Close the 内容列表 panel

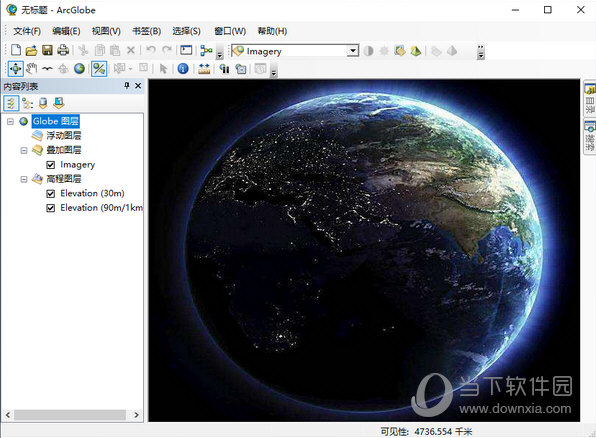click(x=138, y=86)
